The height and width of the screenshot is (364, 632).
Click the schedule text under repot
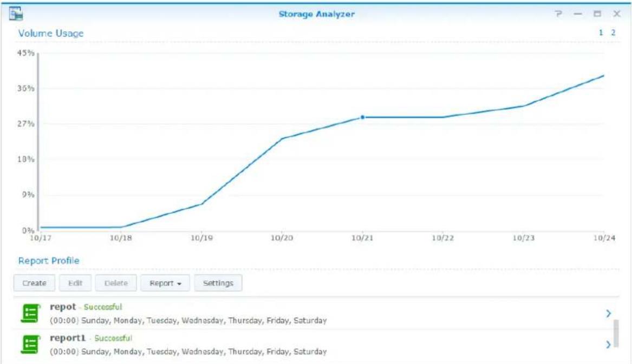click(188, 321)
